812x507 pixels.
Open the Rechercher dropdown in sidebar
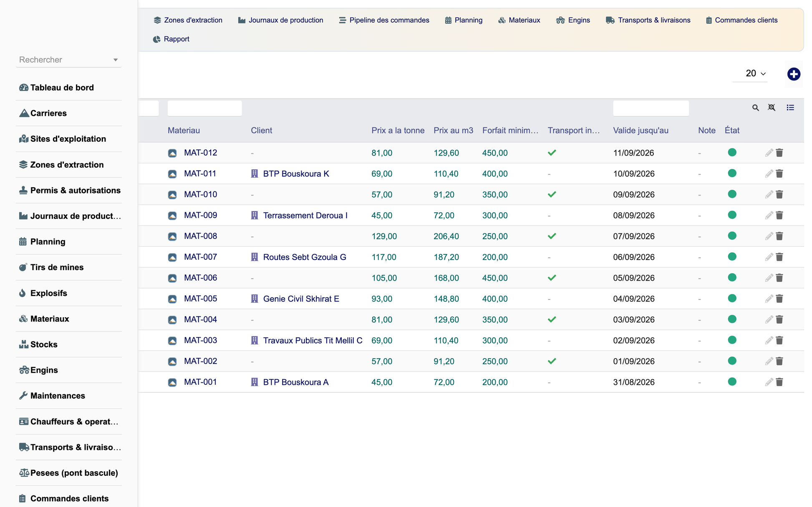pos(69,60)
